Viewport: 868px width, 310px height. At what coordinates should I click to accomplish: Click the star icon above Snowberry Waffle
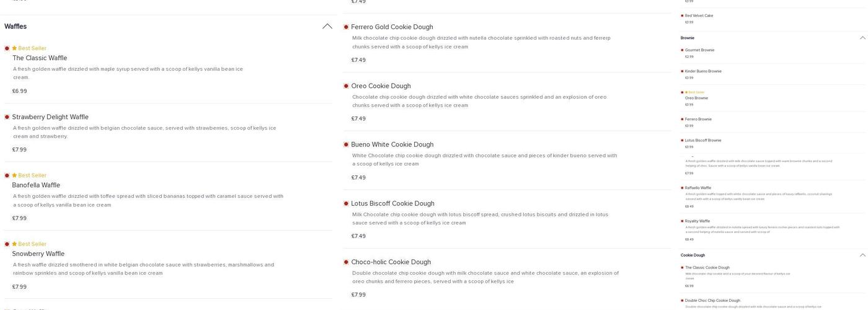14,244
